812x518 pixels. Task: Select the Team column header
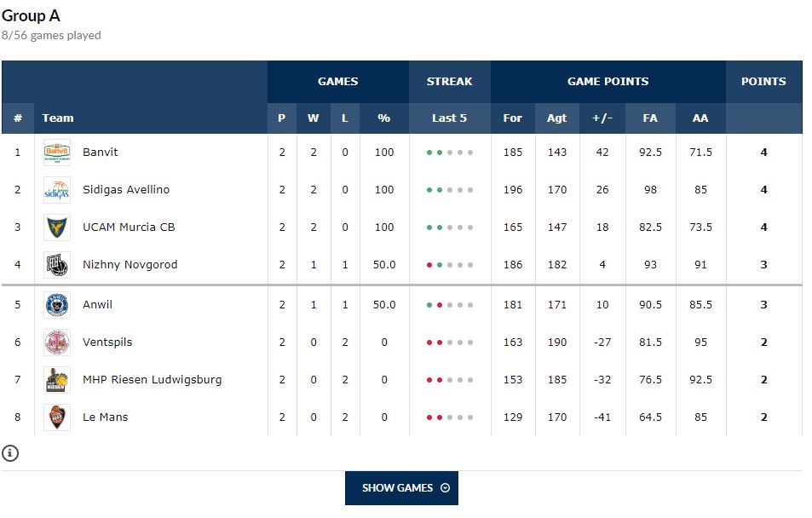point(58,118)
